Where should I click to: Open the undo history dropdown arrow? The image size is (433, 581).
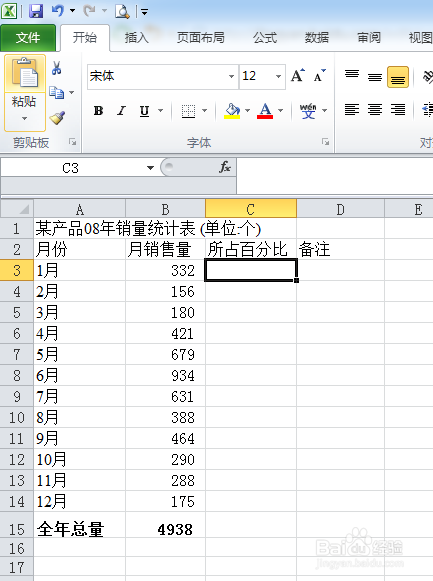pos(73,11)
